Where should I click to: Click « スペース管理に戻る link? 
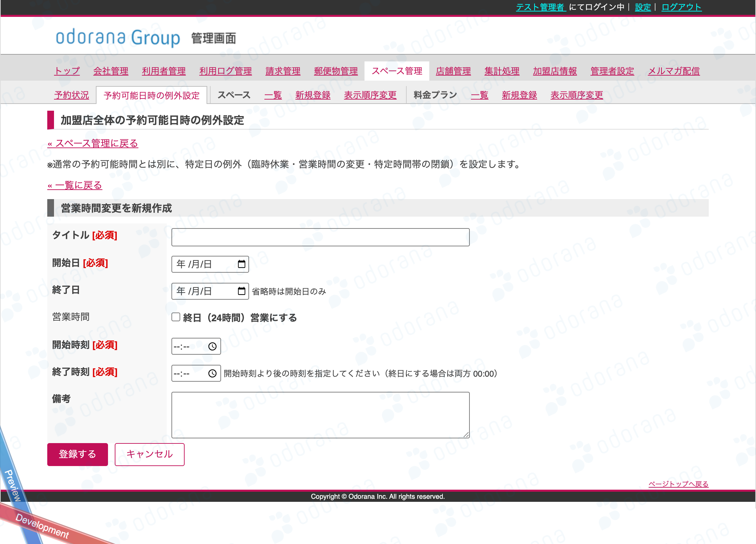click(93, 143)
